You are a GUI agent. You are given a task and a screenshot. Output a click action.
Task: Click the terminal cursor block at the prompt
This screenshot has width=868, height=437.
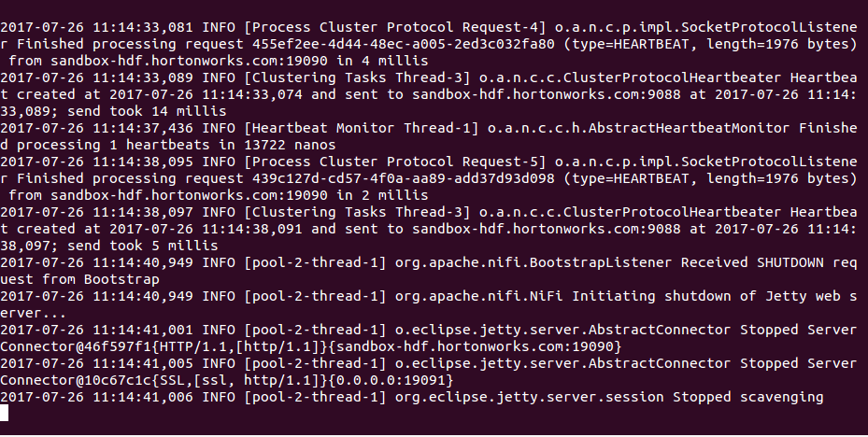pos(5,414)
